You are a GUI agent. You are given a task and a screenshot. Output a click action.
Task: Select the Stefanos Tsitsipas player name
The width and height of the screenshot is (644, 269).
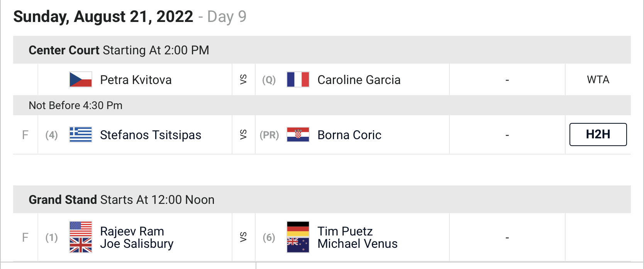pyautogui.click(x=151, y=135)
